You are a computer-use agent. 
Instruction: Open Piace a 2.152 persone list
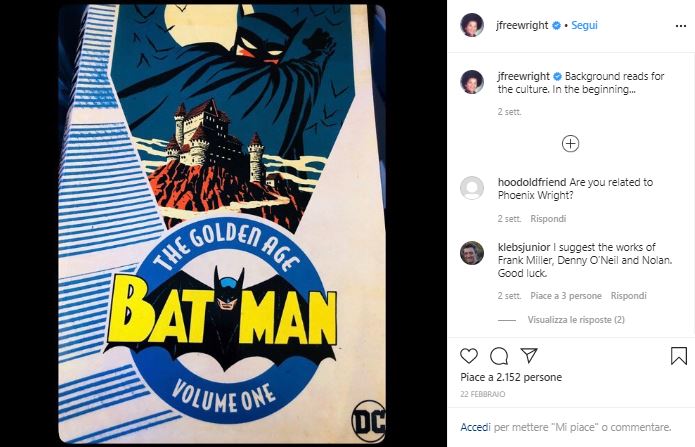(x=511, y=377)
